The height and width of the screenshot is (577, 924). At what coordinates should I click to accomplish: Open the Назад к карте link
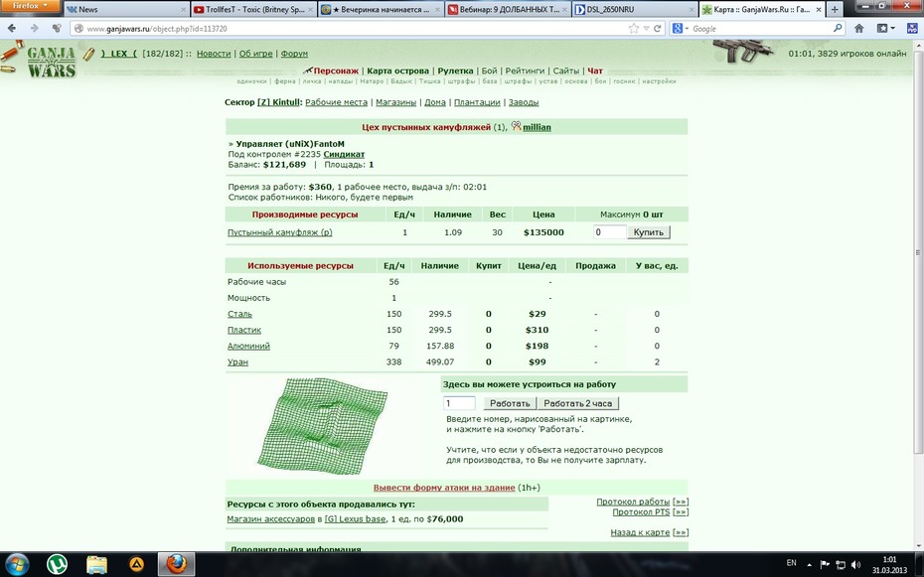(x=640, y=532)
